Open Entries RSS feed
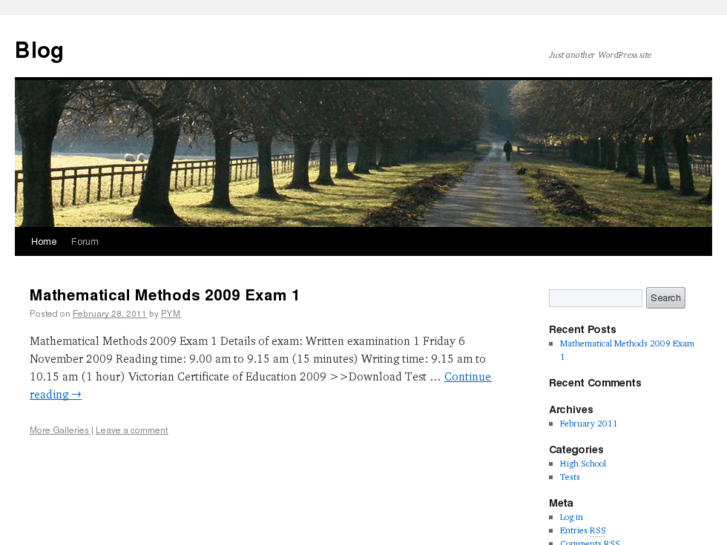Screen dimensions: 727x545 (x=583, y=530)
